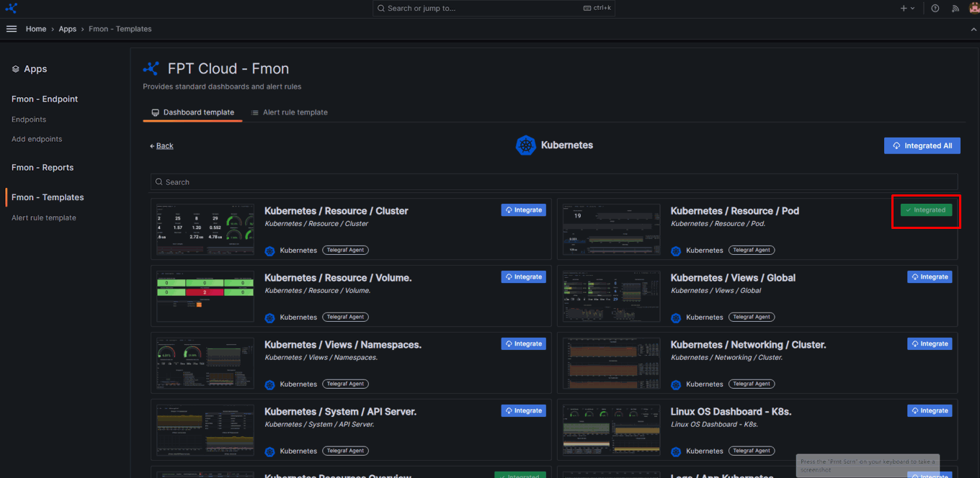
Task: Open Kubernetes / Networking / Cluster thumbnail preview
Action: pos(612,364)
